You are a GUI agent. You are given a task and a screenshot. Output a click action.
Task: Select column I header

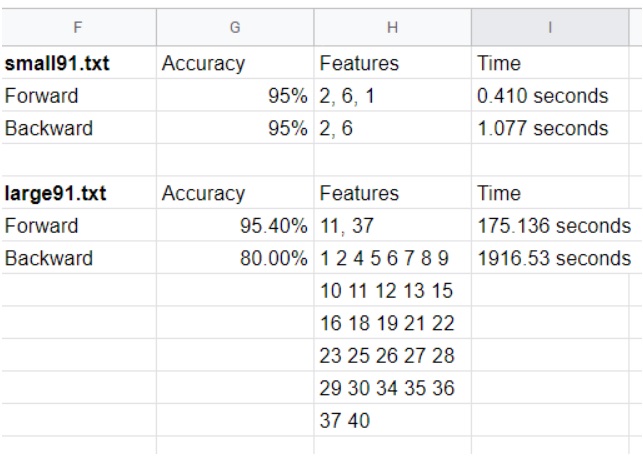(550, 28)
